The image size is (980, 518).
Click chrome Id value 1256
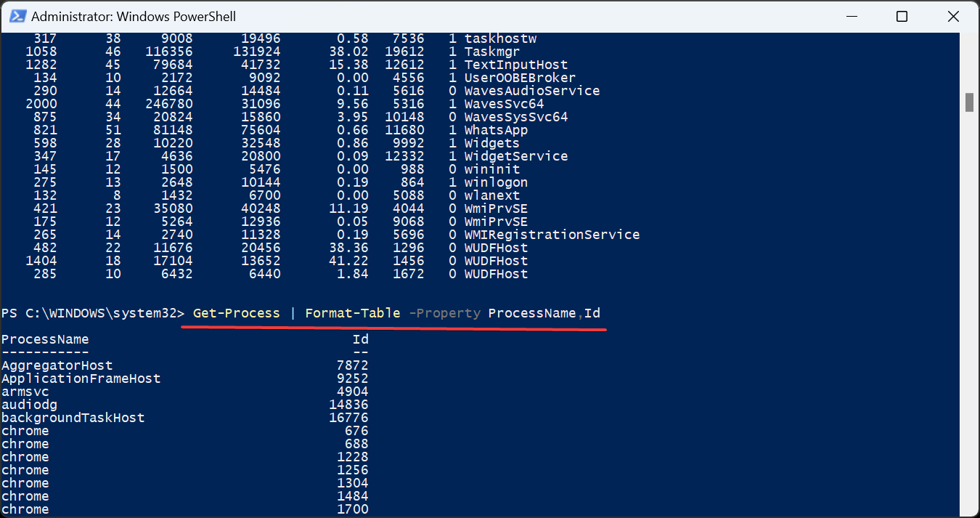tap(353, 470)
